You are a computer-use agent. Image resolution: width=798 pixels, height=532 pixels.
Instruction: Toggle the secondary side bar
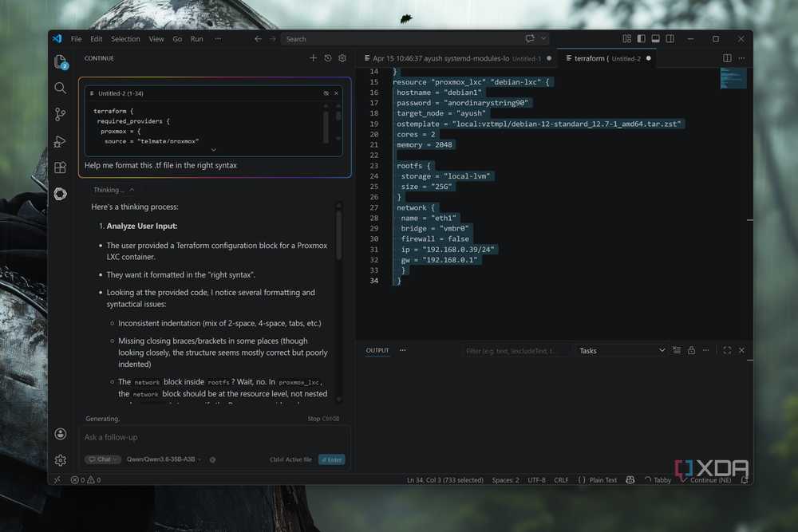pyautogui.click(x=670, y=38)
